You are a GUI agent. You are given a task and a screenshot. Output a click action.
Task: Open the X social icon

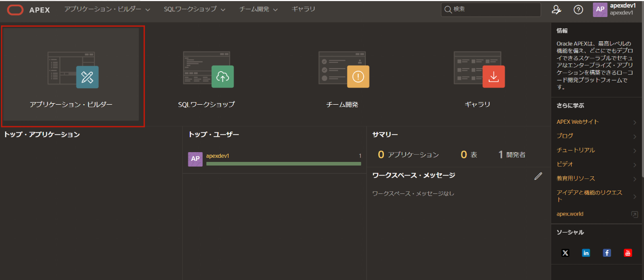[x=565, y=253]
